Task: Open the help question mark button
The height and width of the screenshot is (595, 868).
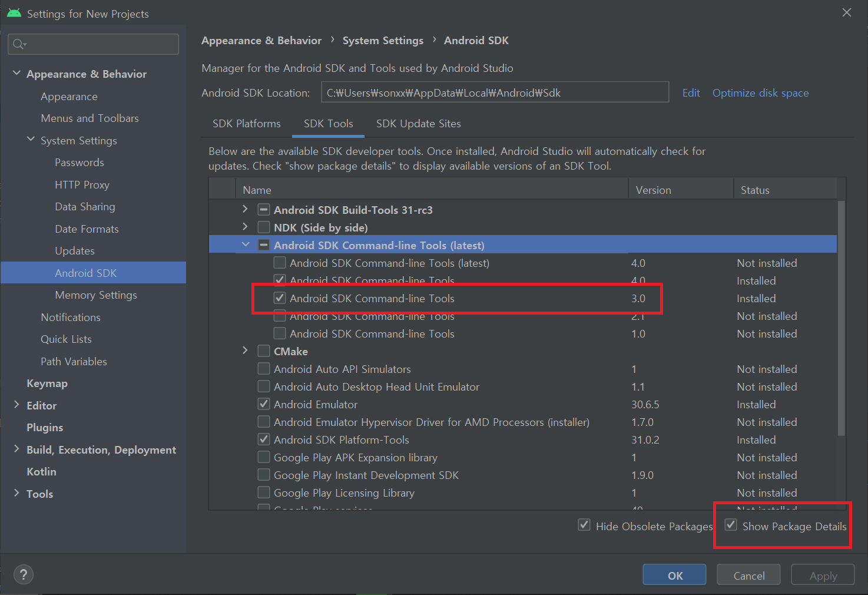Action: click(24, 574)
